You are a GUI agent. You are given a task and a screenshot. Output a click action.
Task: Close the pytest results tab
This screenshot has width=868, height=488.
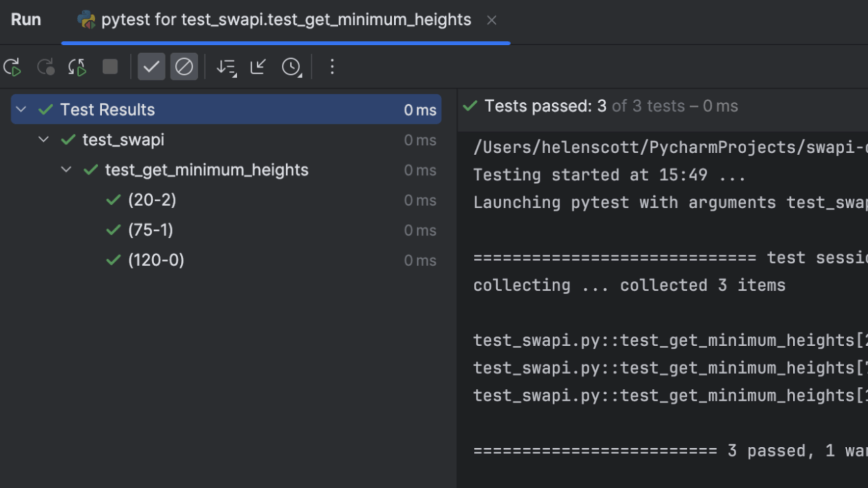tap(492, 20)
